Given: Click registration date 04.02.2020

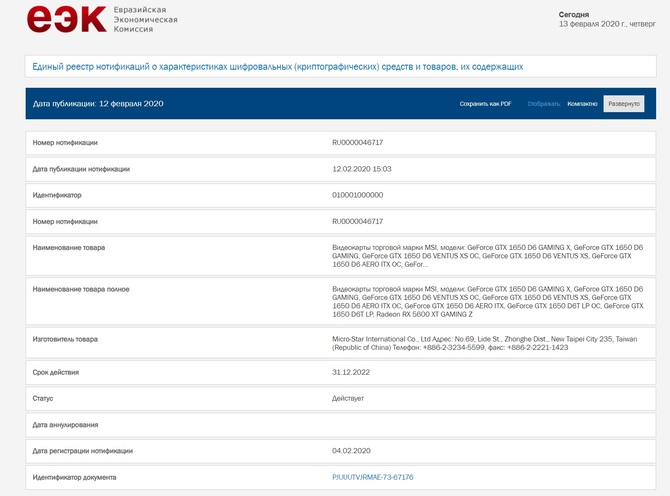Looking at the screenshot, I should coord(351,451).
